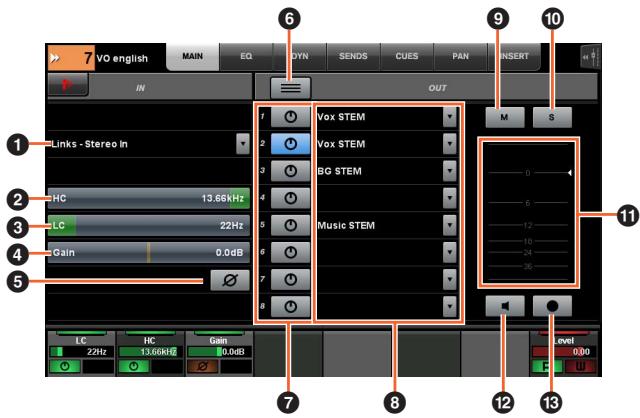Open output 1 Vox STEM dropdown arrow
The image size is (640, 418).
[449, 117]
